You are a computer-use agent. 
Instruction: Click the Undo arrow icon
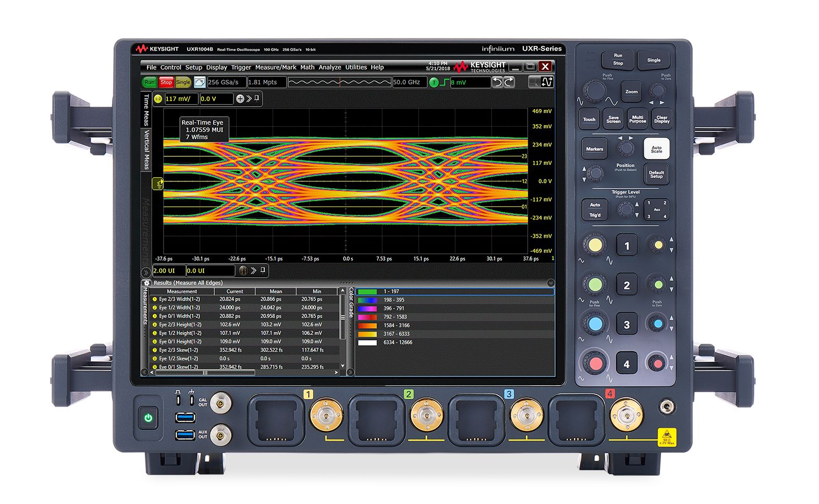click(498, 82)
